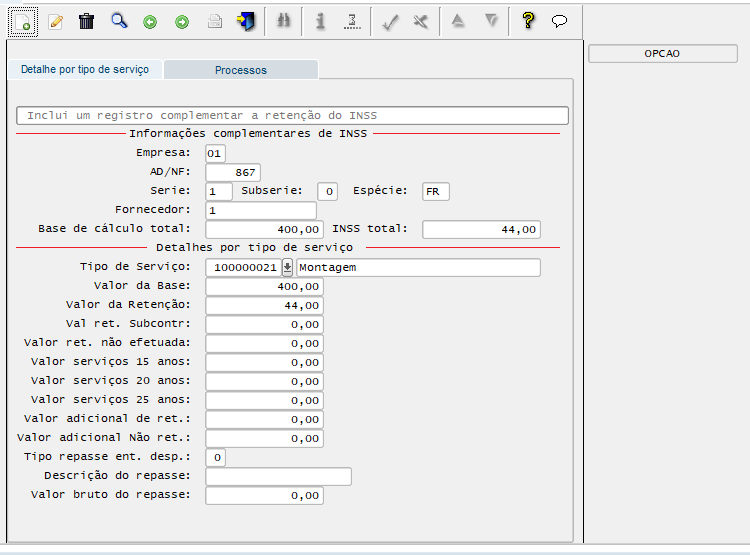This screenshot has width=750, height=555.
Task: Click the Valor serviços 20 anos field
Action: pos(265,381)
